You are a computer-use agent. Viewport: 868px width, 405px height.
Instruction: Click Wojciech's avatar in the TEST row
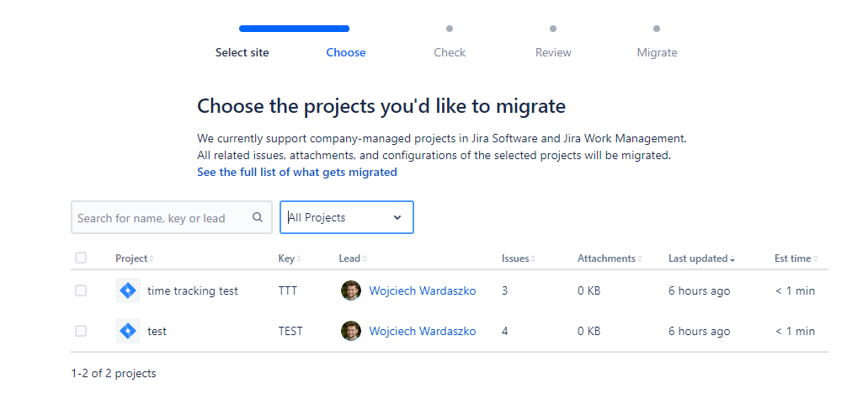[x=351, y=331]
